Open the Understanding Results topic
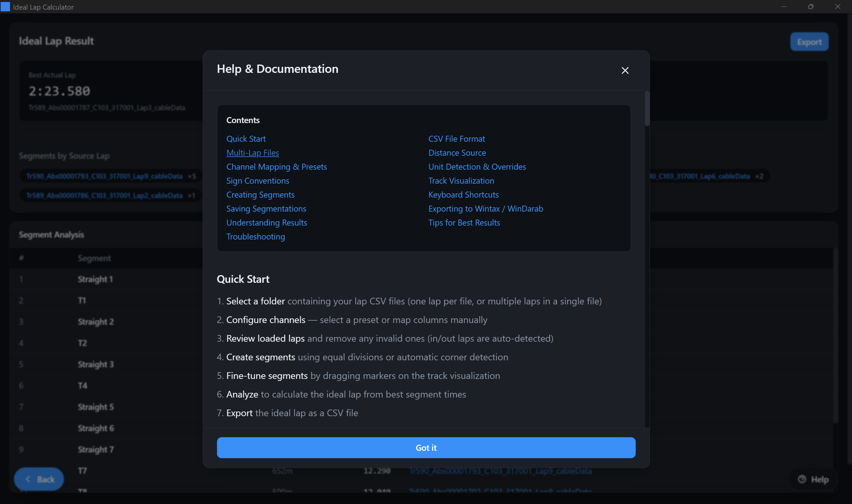The width and height of the screenshot is (852, 504). tap(267, 223)
